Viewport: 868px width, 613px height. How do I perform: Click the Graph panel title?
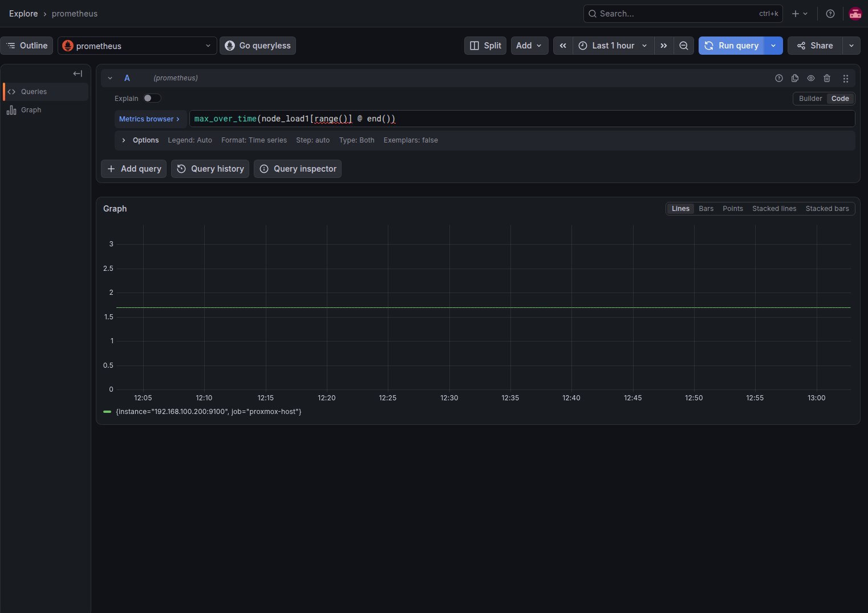pyautogui.click(x=115, y=209)
